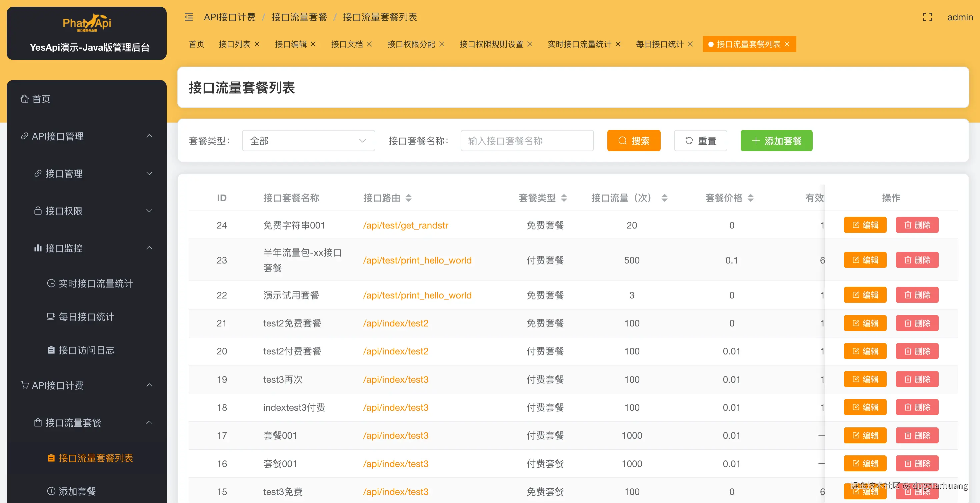
Task: Click the home icon in sidebar
Action: [25, 99]
